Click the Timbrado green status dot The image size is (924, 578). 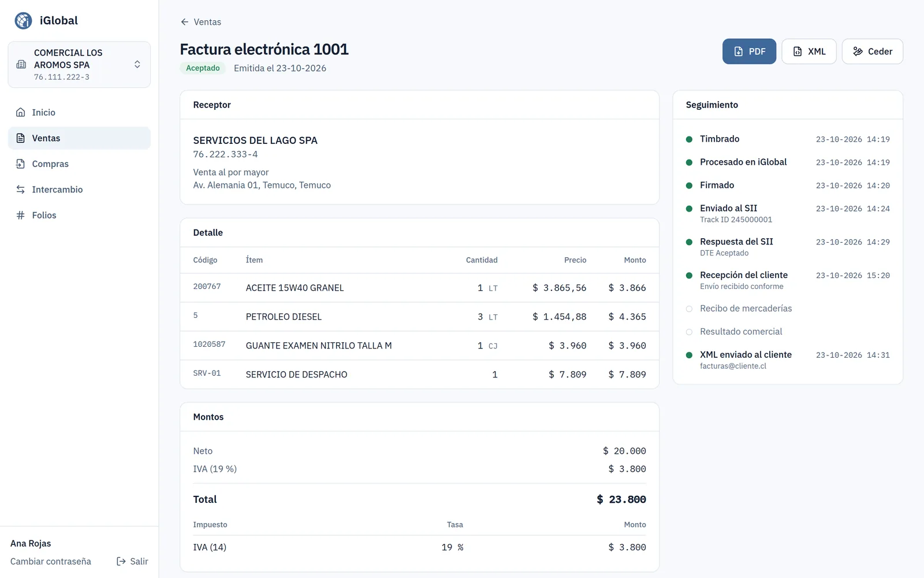tap(689, 139)
